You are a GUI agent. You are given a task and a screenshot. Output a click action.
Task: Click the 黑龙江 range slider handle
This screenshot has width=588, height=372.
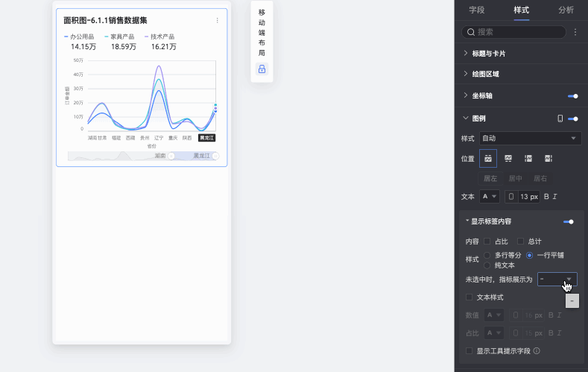pyautogui.click(x=215, y=156)
